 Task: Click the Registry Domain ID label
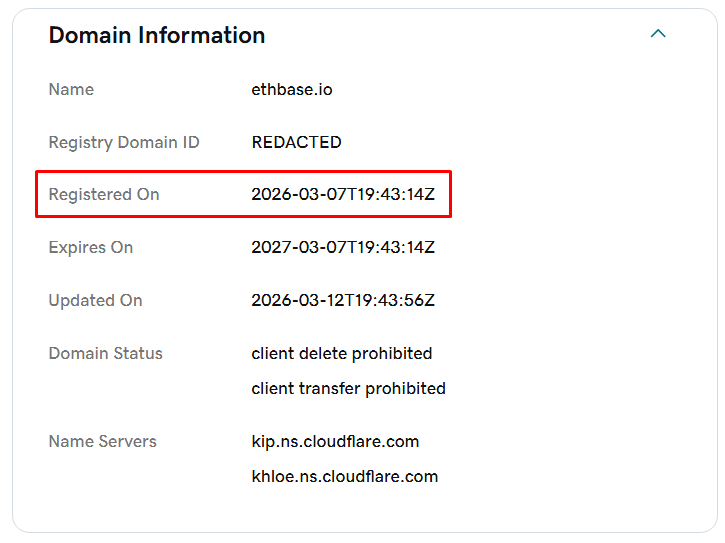(124, 142)
